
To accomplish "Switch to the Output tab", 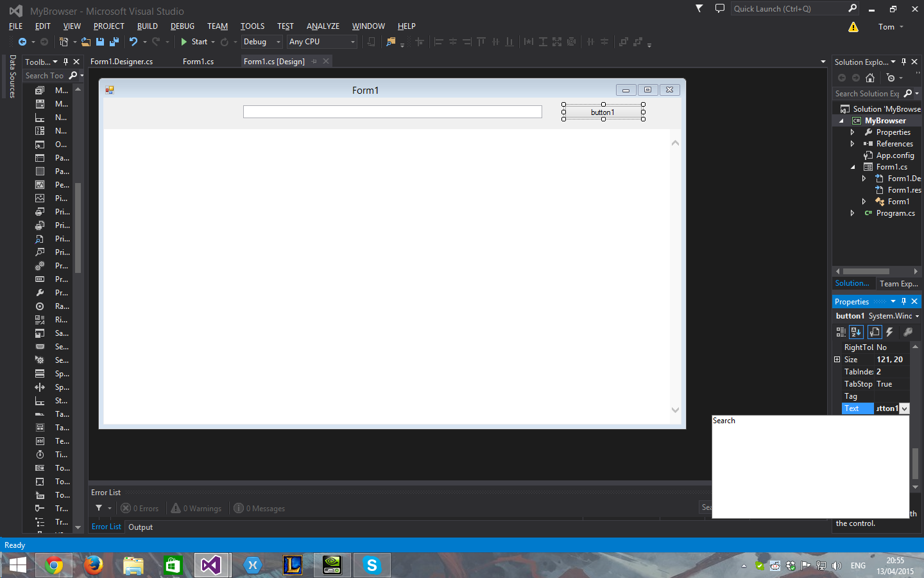I will [x=141, y=527].
